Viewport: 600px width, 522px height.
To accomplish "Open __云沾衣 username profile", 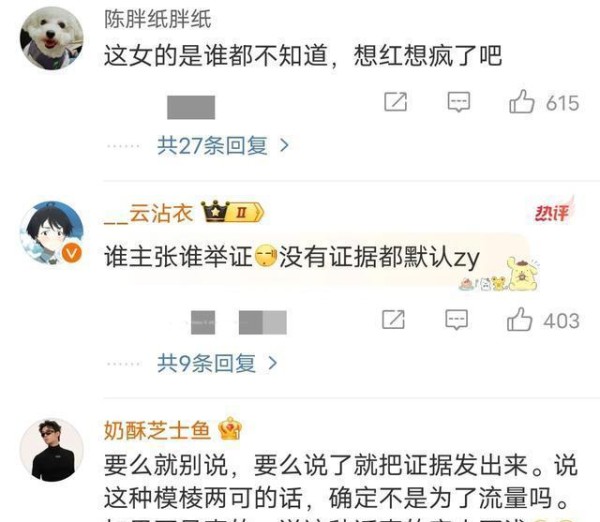I will click(148, 213).
